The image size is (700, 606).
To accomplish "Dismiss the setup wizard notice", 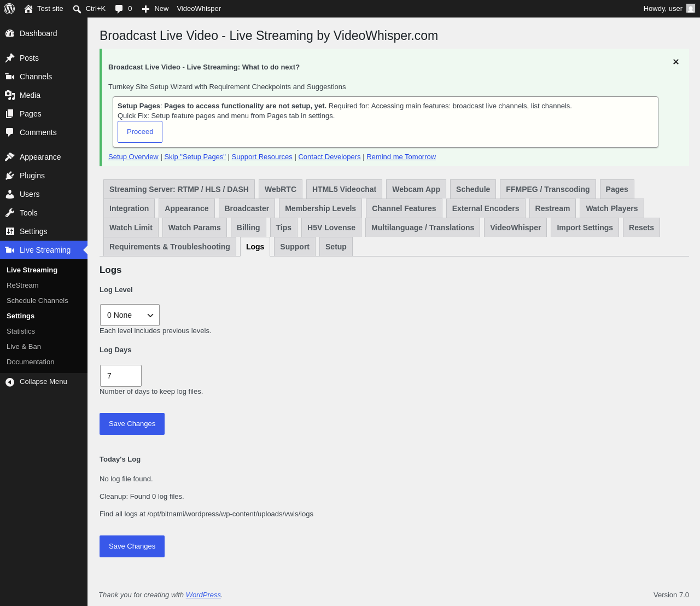I will [x=676, y=62].
